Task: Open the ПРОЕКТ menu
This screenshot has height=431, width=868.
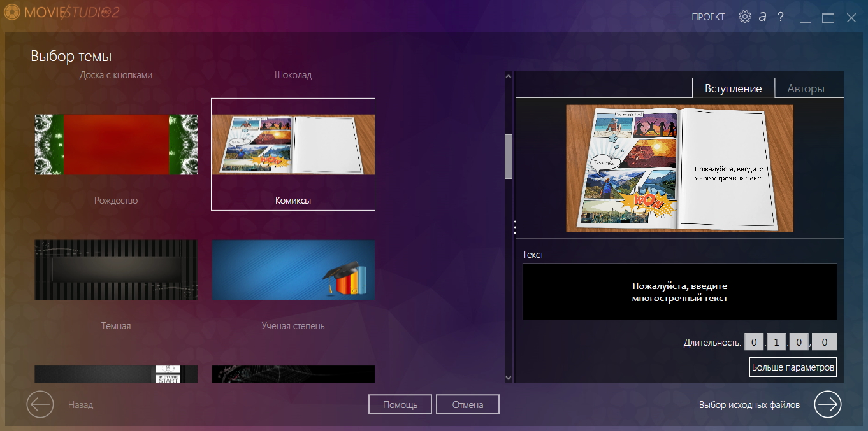Action: pyautogui.click(x=708, y=17)
